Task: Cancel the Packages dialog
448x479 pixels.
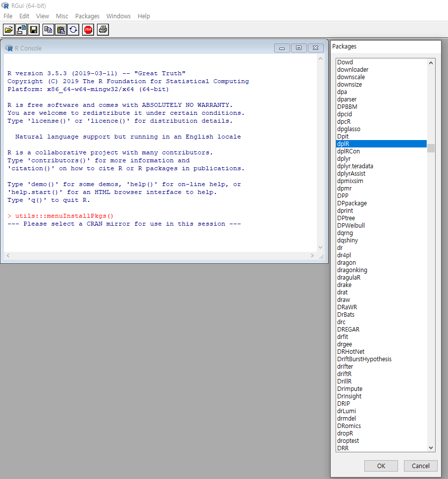Action: click(420, 466)
